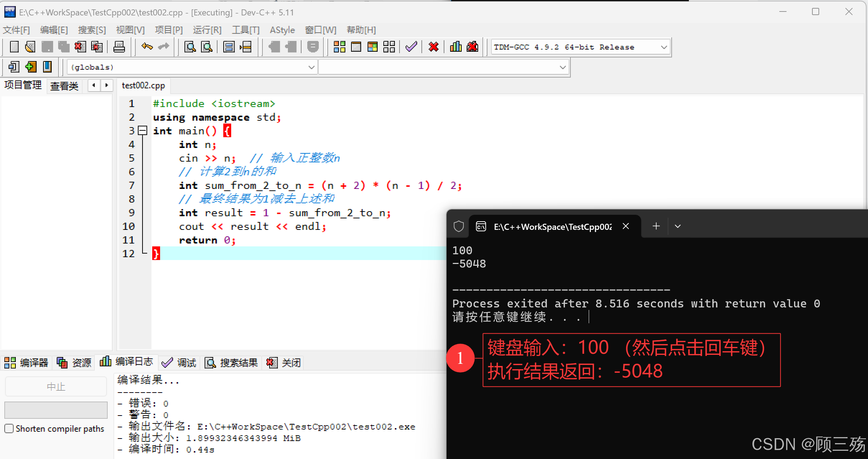Click the Profile bar chart icon

click(x=456, y=47)
